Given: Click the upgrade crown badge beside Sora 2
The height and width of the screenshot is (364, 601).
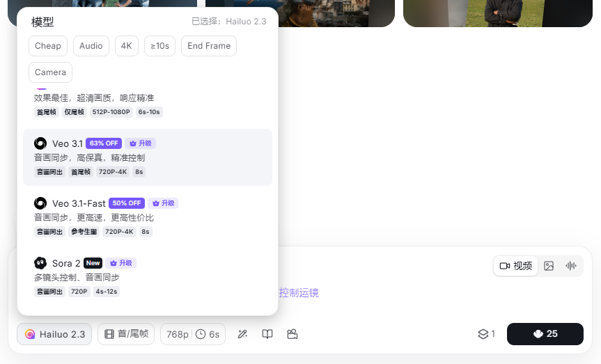Looking at the screenshot, I should pyautogui.click(x=120, y=263).
